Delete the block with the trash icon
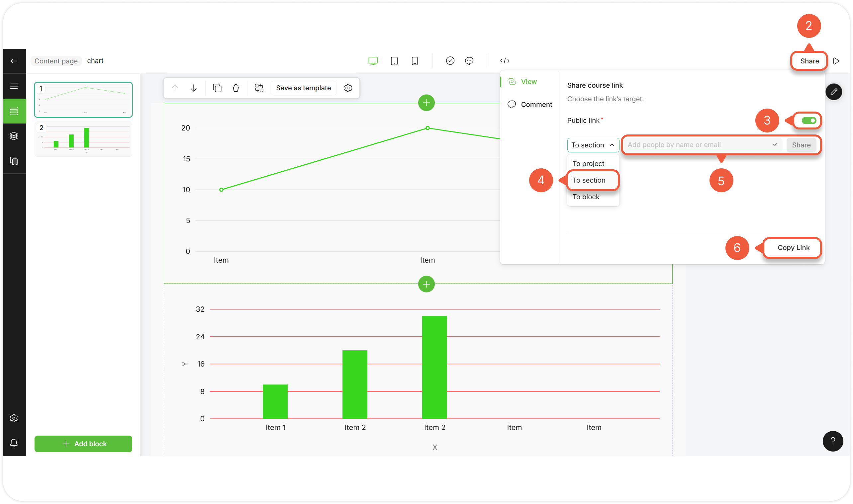The image size is (853, 504). [236, 88]
